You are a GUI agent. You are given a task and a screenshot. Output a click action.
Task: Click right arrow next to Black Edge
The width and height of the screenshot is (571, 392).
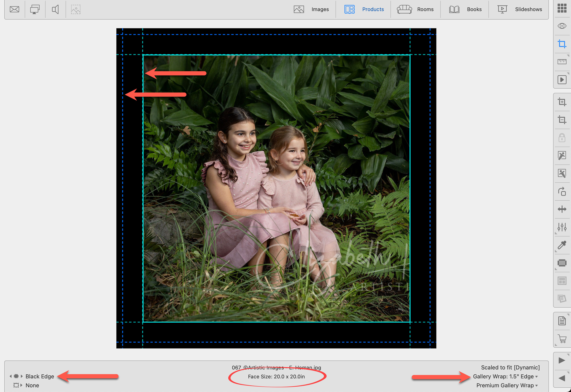click(22, 376)
